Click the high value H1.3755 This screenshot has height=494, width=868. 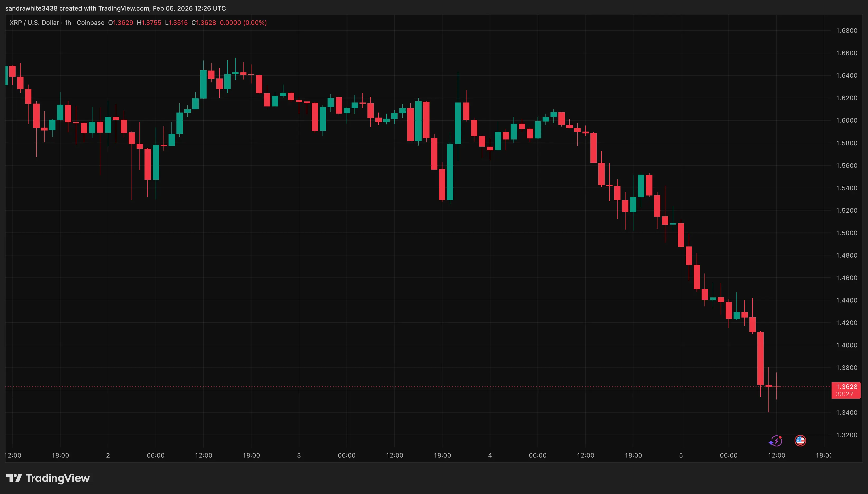click(x=149, y=23)
